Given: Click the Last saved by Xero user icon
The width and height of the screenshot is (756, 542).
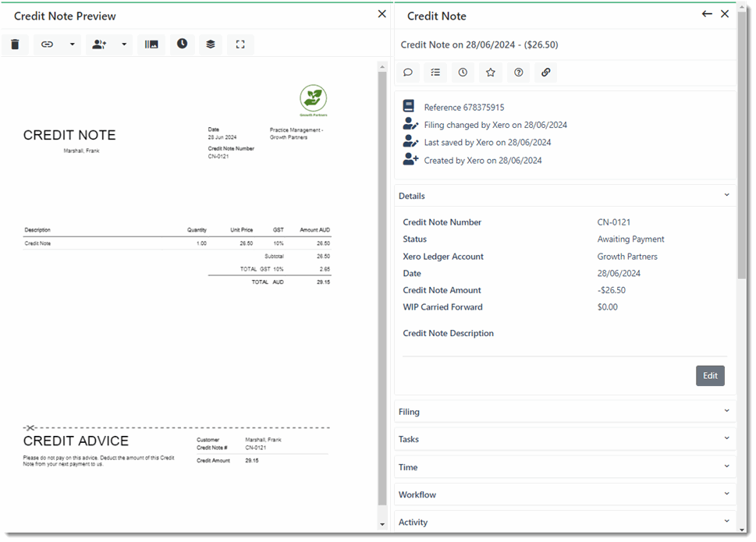Looking at the screenshot, I should (x=410, y=142).
